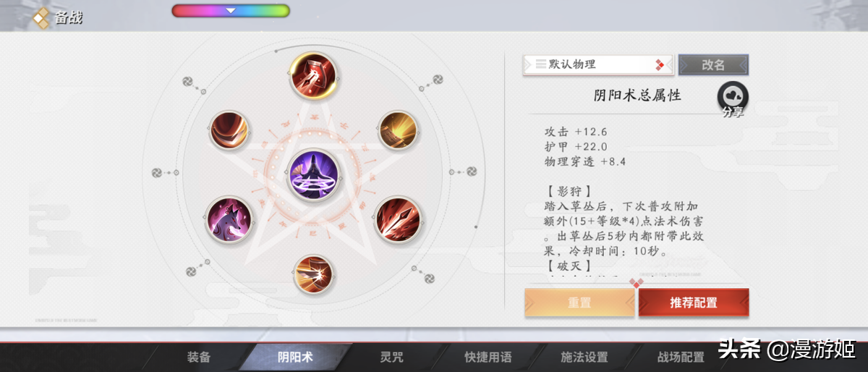Expand description via red diamond marker

(x=637, y=282)
